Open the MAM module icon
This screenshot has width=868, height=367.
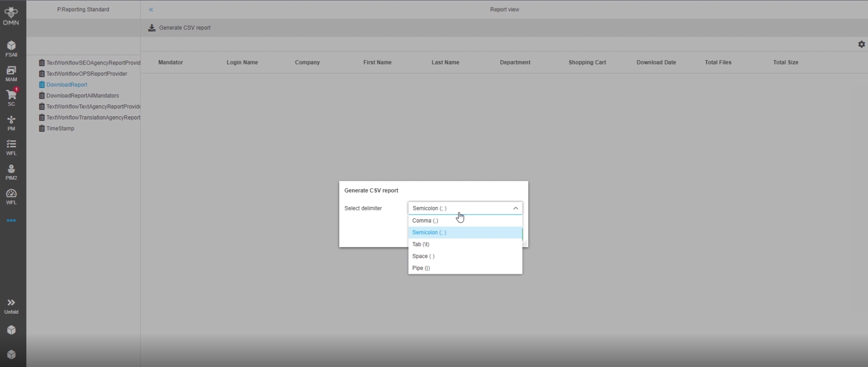pos(11,73)
